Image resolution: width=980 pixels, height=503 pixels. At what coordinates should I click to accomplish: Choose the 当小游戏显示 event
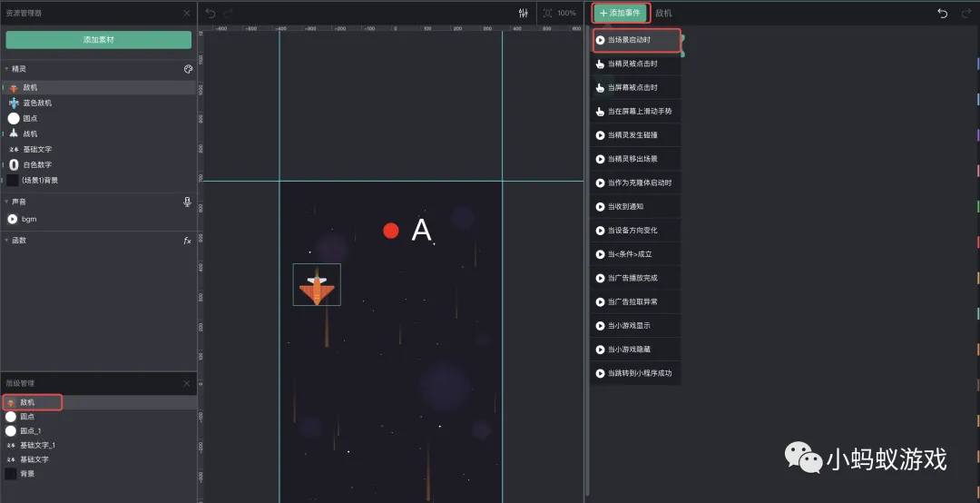point(635,325)
